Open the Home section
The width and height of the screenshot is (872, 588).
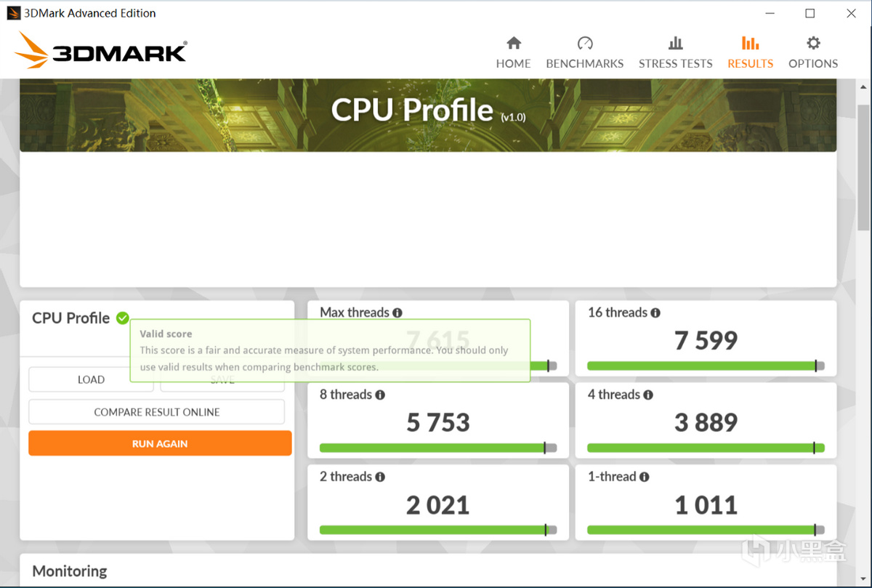click(513, 52)
